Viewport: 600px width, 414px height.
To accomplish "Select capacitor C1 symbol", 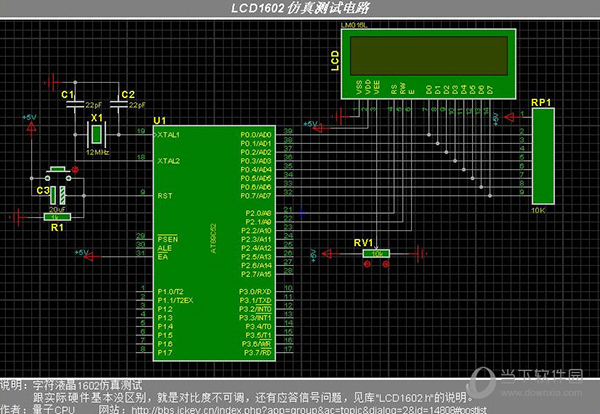I will [75, 104].
